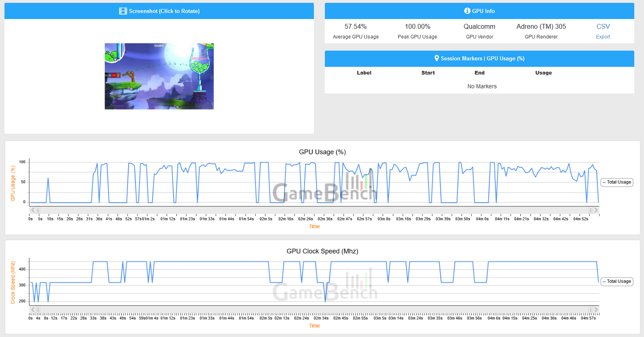Click the No Markers message

point(482,86)
